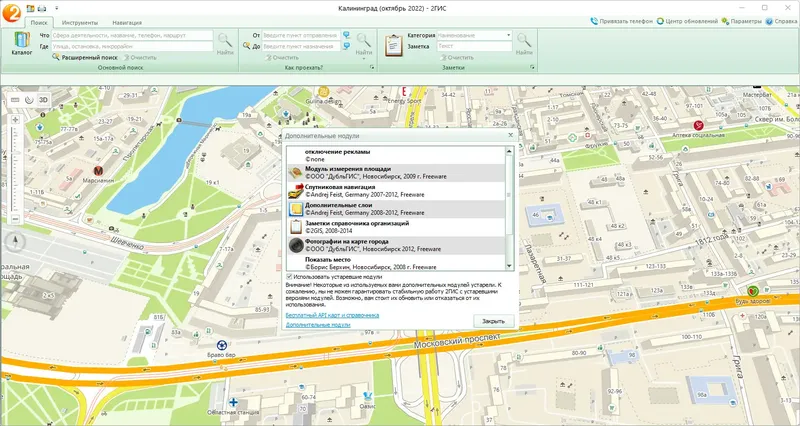Select Спутниковая навигация module in list
The width and height of the screenshot is (800, 426).
tap(397, 191)
